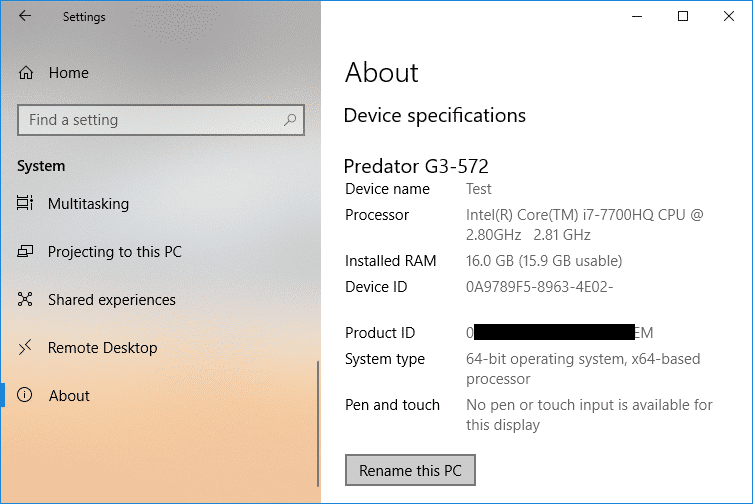Image resolution: width=753 pixels, height=504 pixels.
Task: Go to Shared experiences settings
Action: click(x=112, y=300)
